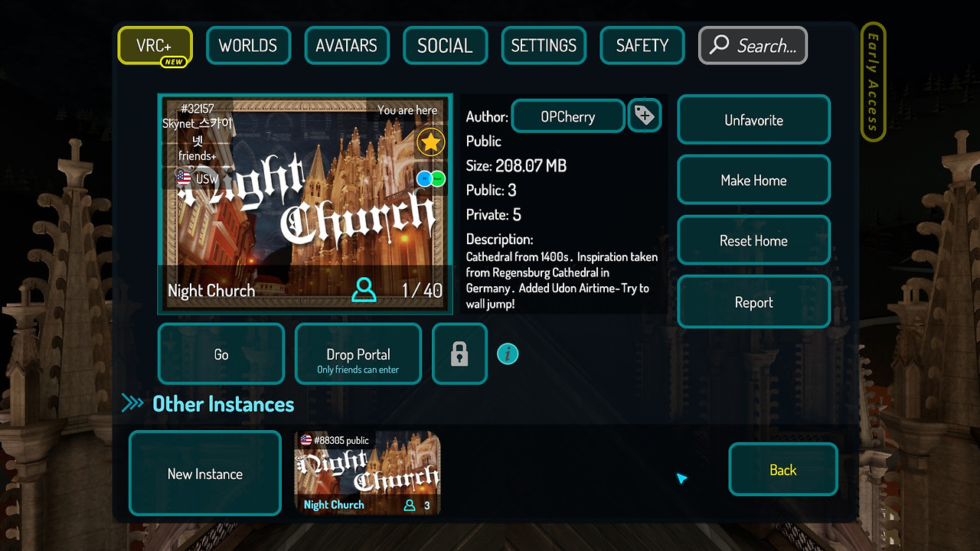Create a New Instance
Viewport: 980px width, 551px height.
[x=204, y=473]
